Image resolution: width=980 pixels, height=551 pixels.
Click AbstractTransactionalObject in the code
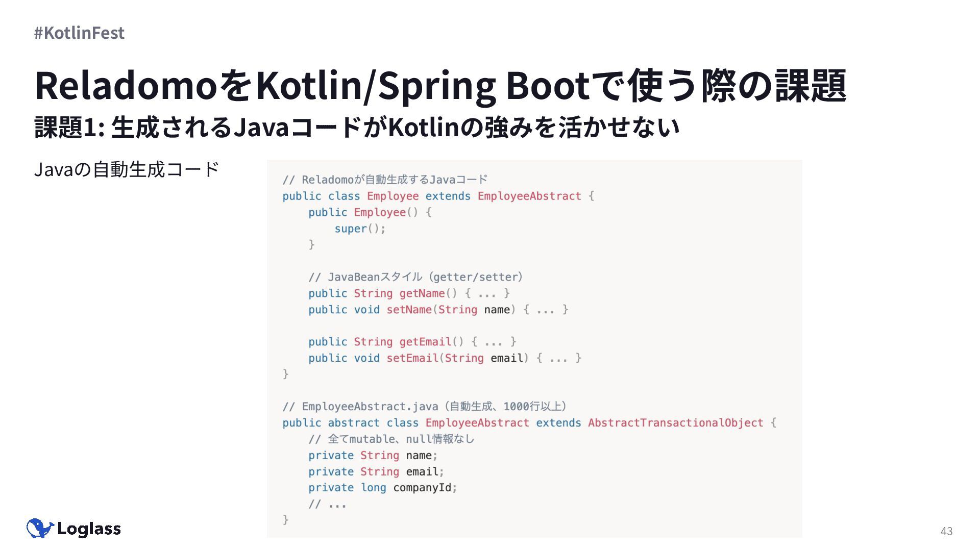(x=675, y=423)
